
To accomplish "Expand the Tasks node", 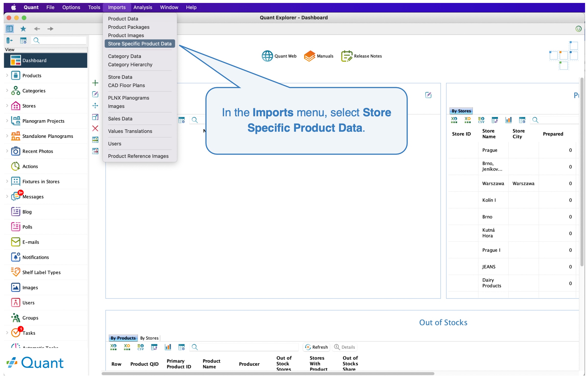I will coord(7,333).
